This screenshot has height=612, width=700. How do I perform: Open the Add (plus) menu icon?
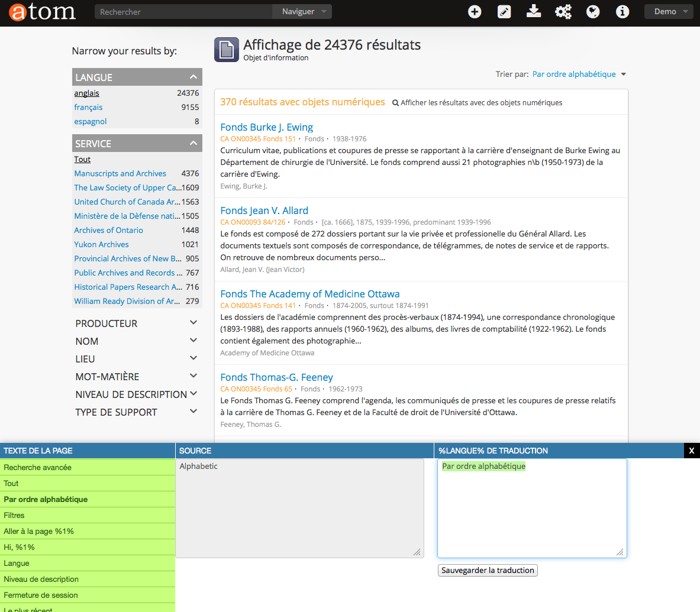click(x=475, y=12)
